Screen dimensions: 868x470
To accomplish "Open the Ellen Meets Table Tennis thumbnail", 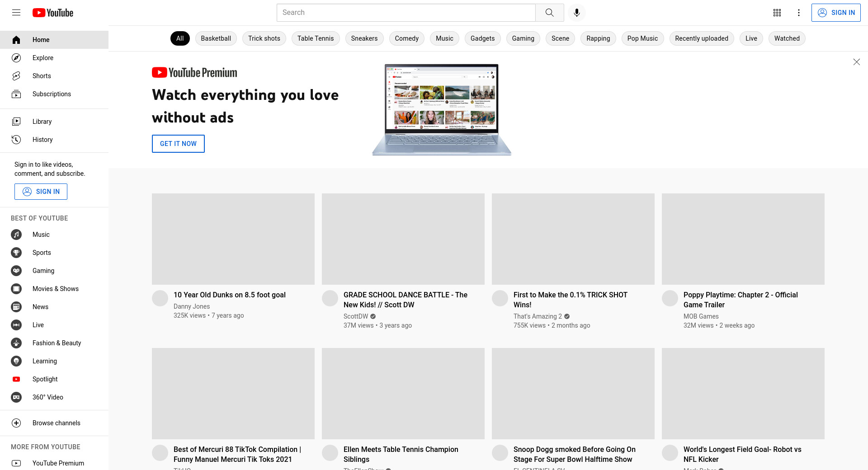I will 403,394.
